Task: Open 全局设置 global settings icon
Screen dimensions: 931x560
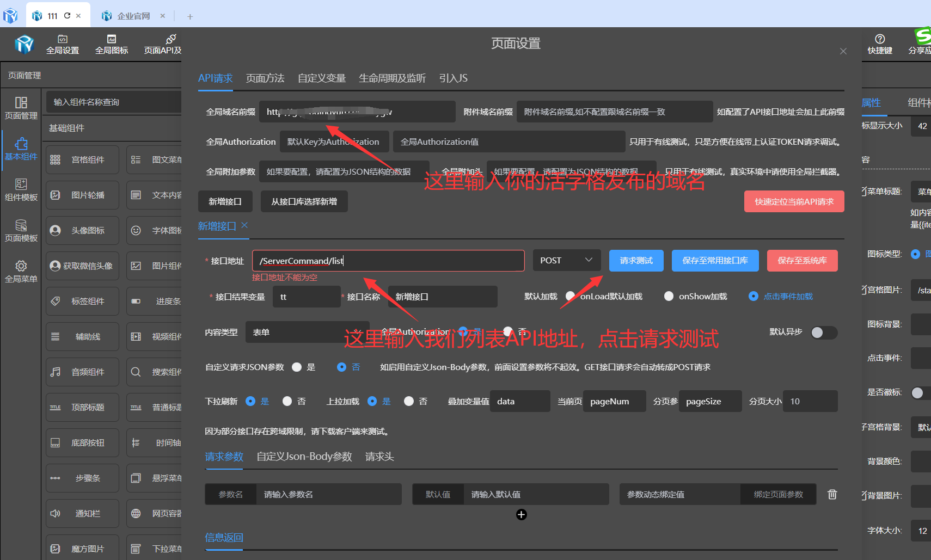Action: (x=63, y=45)
